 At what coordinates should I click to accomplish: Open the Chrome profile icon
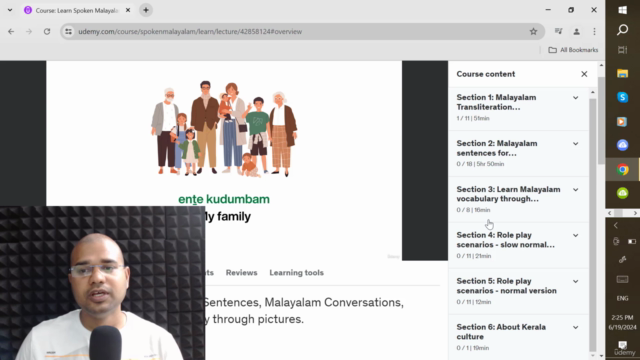coord(576,31)
